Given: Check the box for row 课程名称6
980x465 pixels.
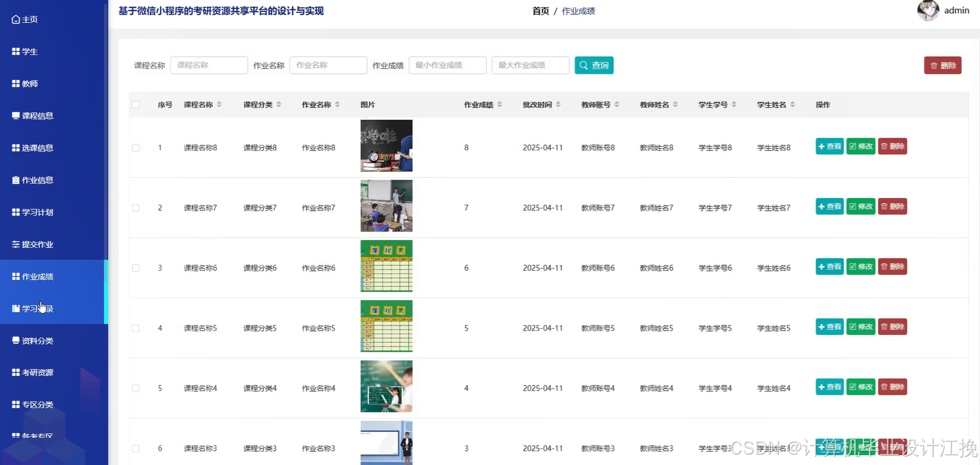Looking at the screenshot, I should tap(136, 268).
